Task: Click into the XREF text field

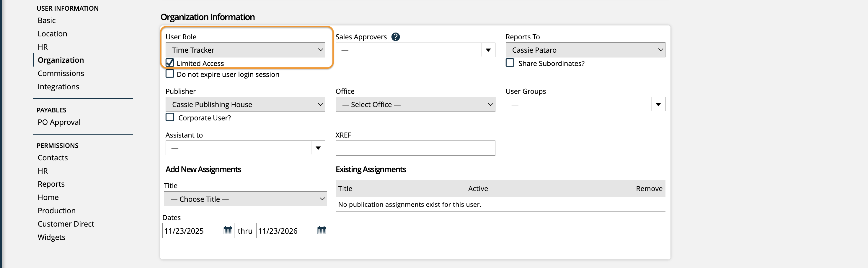Action: [415, 148]
